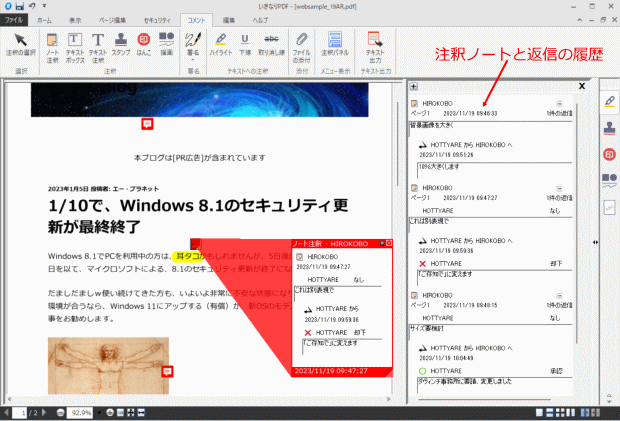
Task: Click the fit width button in the status bar
Action: [141, 413]
